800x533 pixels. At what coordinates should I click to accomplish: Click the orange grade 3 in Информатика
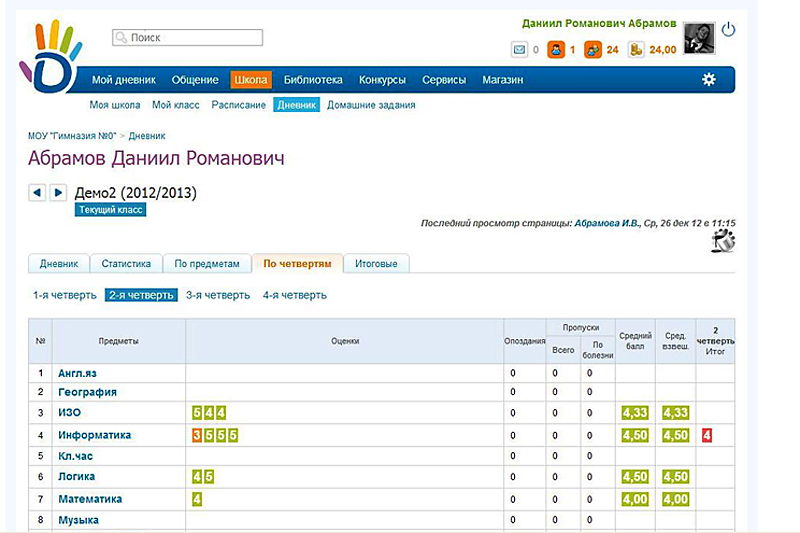tap(197, 435)
